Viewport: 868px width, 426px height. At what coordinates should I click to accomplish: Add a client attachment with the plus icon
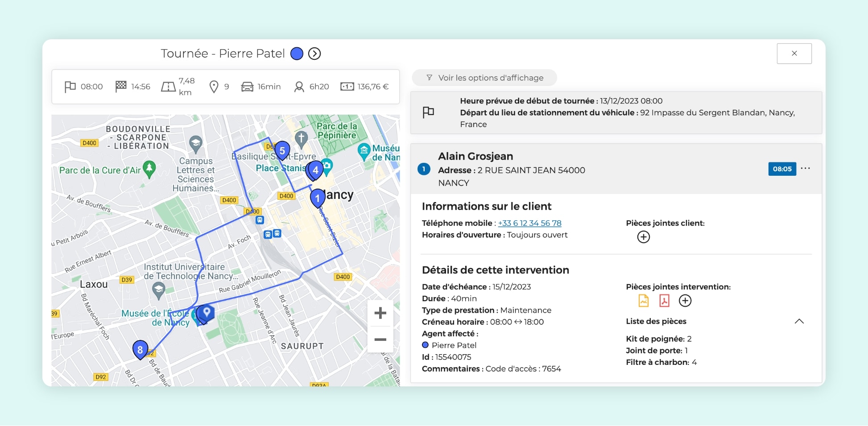tap(643, 237)
